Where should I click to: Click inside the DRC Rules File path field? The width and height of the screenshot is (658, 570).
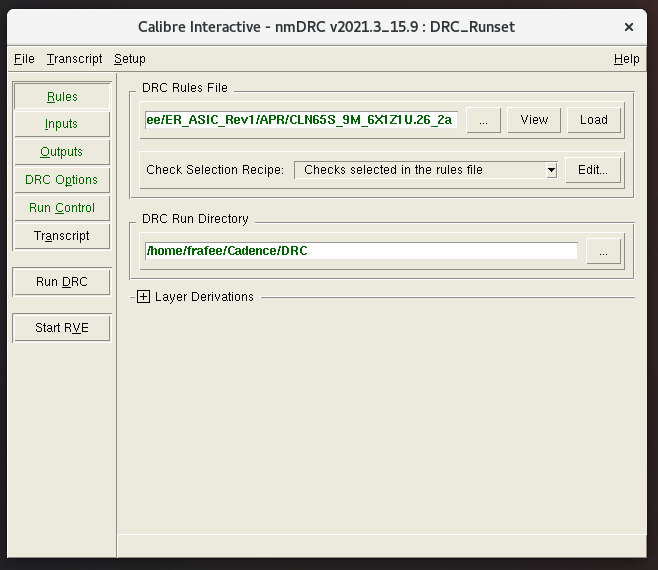point(301,120)
